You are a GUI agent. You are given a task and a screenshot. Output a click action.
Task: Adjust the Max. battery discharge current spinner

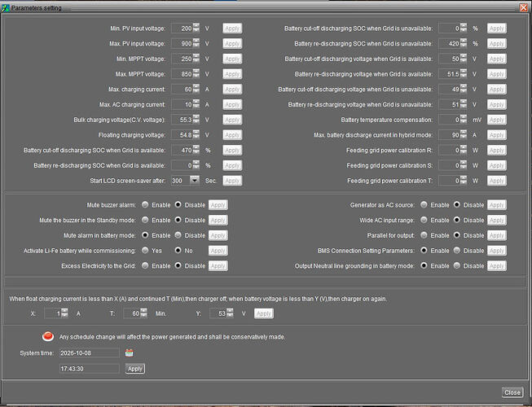coord(463,134)
